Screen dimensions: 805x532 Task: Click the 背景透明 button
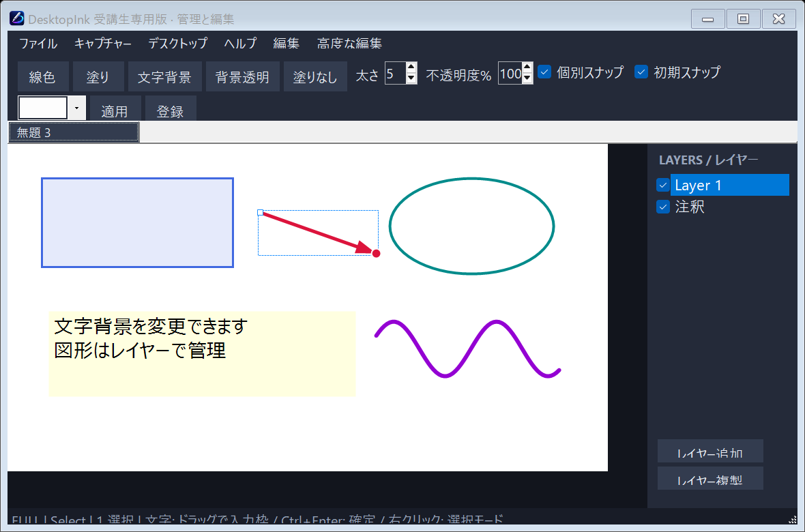(x=242, y=76)
